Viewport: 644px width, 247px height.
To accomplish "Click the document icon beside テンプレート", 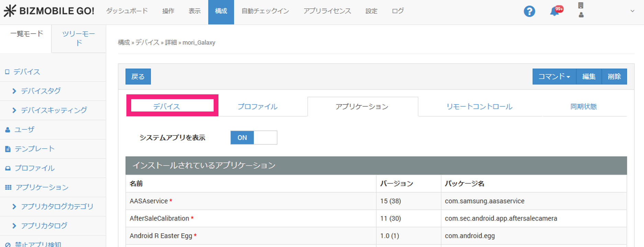I will 8,149.
